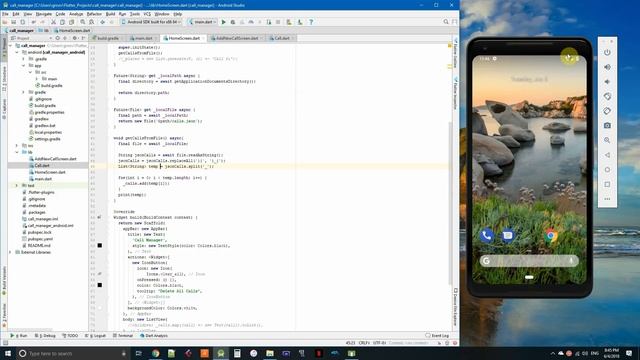This screenshot has width=640, height=360.
Task: Open the Calculator from the Windows taskbar
Action: [x=237, y=353]
